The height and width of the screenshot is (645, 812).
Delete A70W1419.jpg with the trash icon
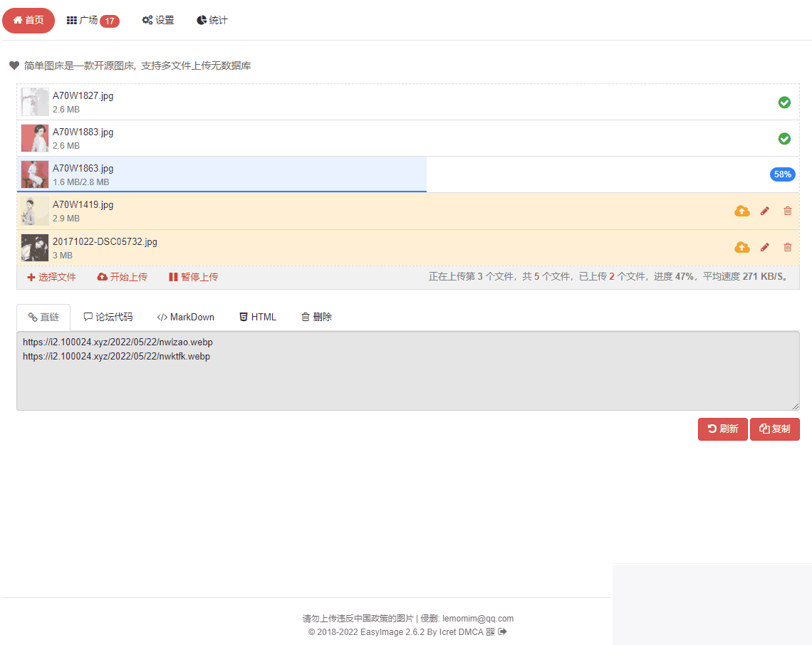[x=788, y=211]
